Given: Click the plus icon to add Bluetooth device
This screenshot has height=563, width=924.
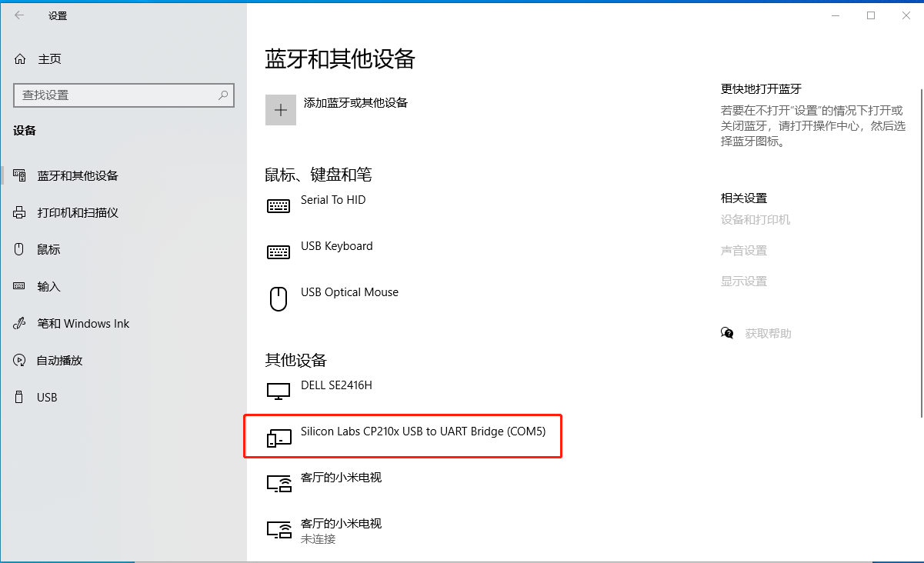Looking at the screenshot, I should click(x=281, y=110).
